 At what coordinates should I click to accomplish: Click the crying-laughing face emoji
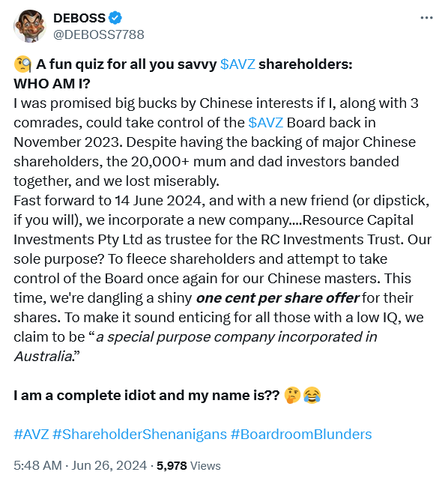click(312, 395)
